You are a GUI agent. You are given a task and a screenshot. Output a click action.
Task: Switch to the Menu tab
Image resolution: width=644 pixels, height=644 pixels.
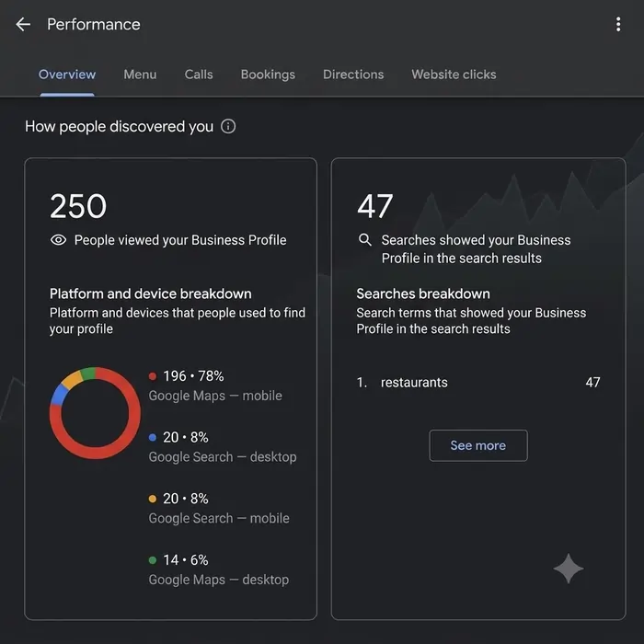(140, 75)
